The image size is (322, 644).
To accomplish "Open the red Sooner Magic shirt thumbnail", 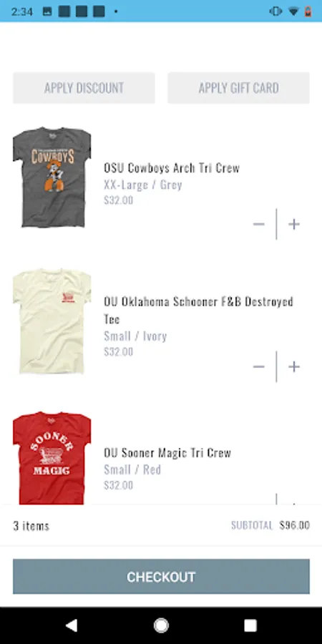I will click(52, 458).
